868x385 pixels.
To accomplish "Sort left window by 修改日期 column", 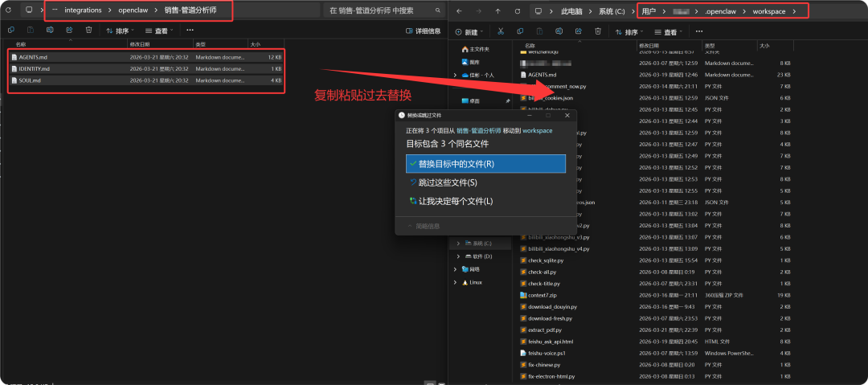I will (160, 43).
